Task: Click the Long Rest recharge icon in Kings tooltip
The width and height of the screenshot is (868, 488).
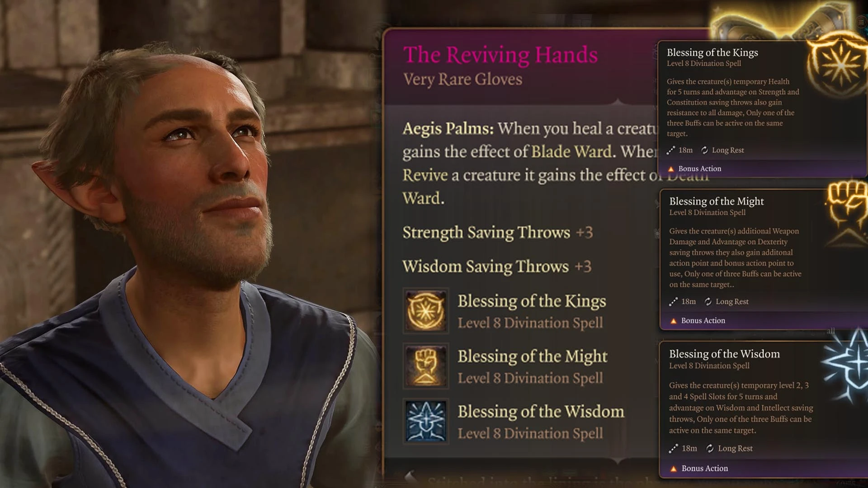Action: coord(704,150)
